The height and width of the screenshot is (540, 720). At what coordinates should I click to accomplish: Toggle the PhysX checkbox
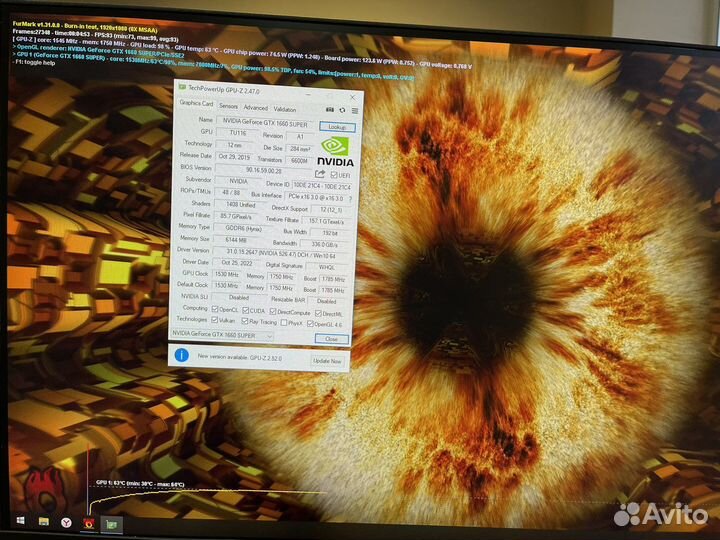[x=284, y=323]
